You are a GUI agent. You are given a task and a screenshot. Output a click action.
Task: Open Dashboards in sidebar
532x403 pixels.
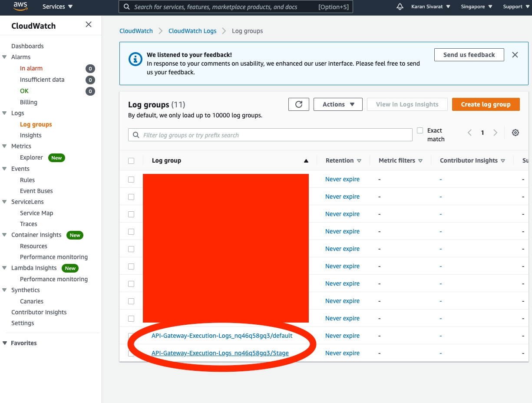[27, 46]
